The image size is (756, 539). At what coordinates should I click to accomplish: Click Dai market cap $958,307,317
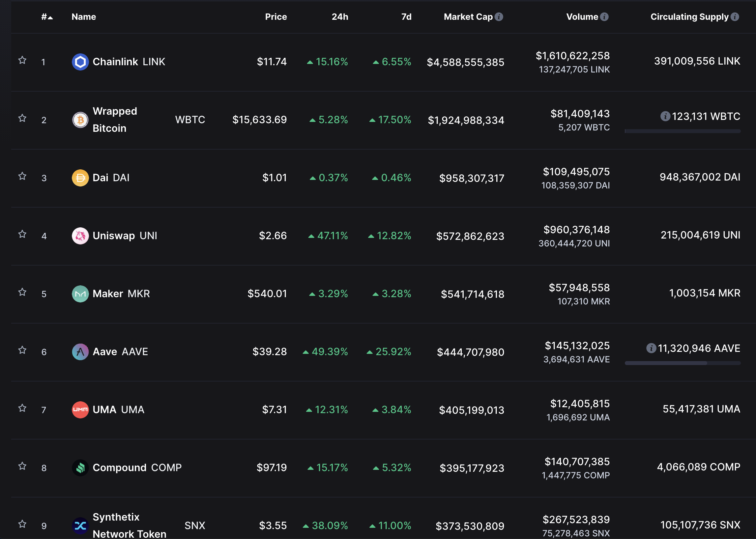[472, 178]
